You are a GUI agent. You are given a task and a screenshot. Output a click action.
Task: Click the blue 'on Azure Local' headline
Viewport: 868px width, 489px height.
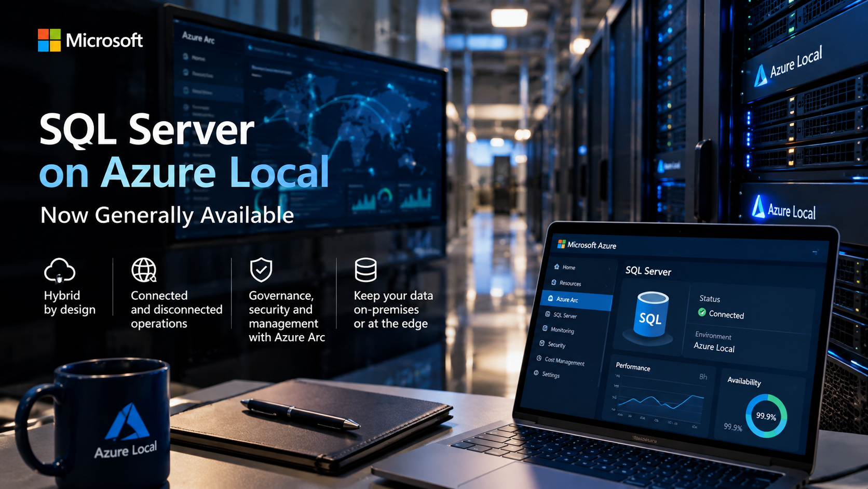click(184, 172)
